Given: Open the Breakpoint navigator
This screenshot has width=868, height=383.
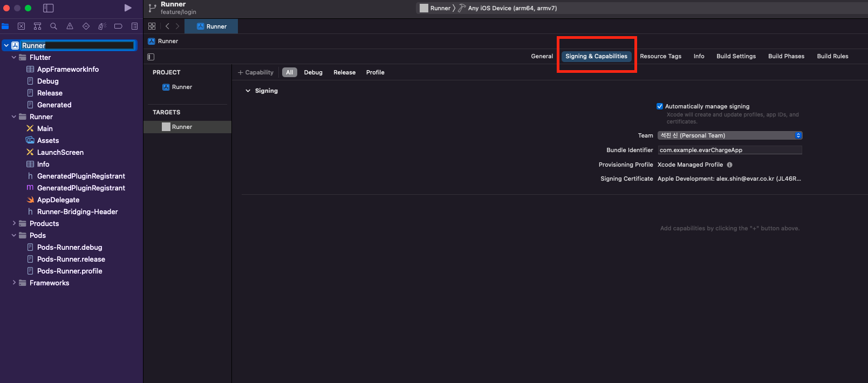Looking at the screenshot, I should 118,26.
